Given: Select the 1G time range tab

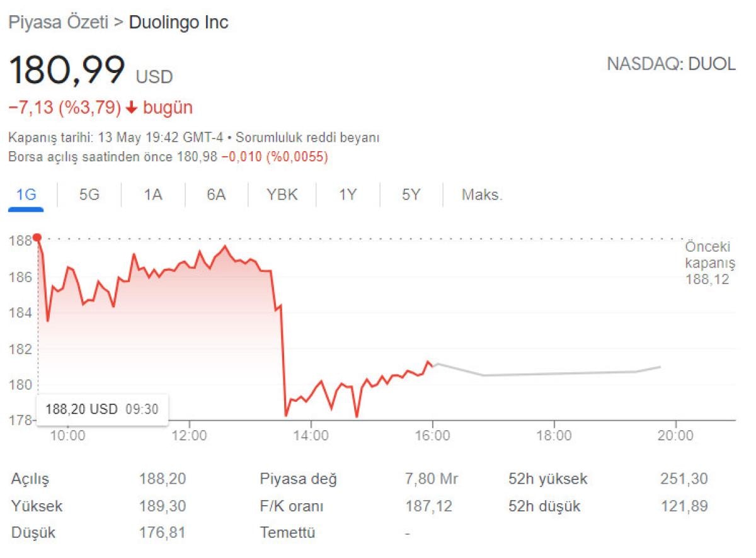Looking at the screenshot, I should point(26,195).
